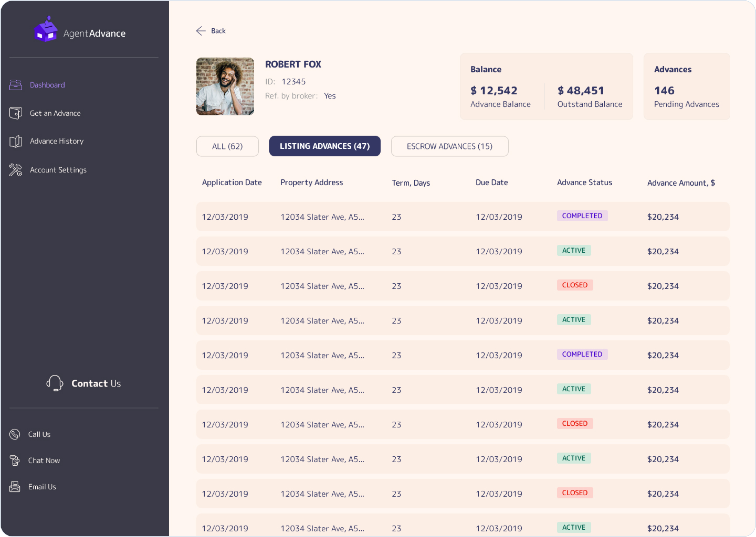This screenshot has height=537, width=756.
Task: Click the Chat Now icon
Action: tap(15, 460)
